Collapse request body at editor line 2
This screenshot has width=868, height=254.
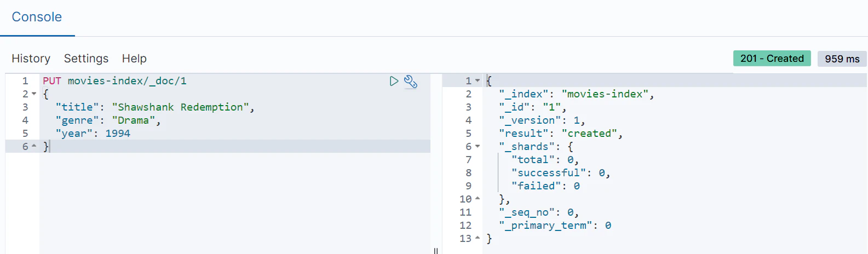34,94
